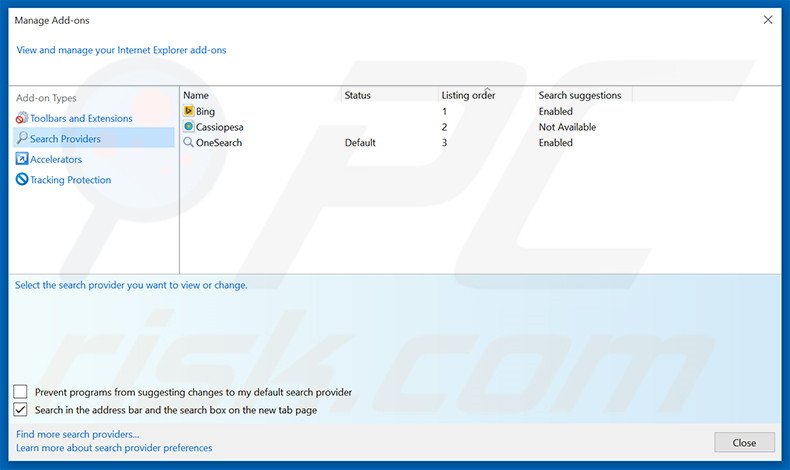Select the Cassiopesa search provider row

click(x=407, y=126)
